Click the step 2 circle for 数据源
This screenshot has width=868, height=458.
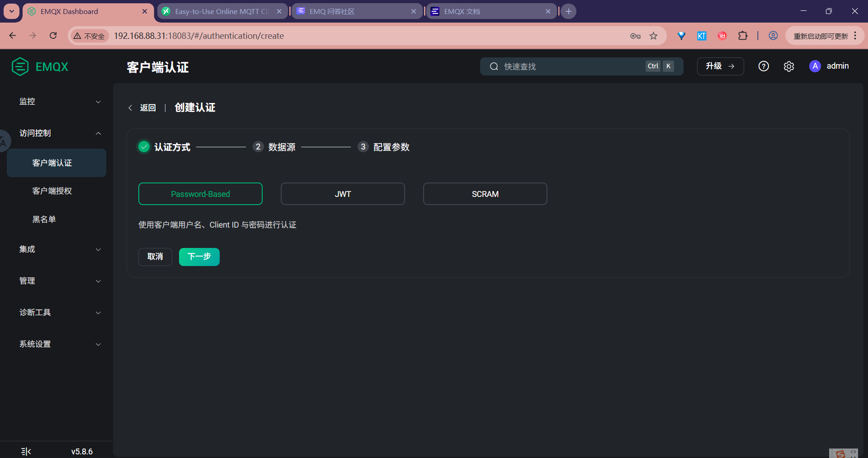point(258,147)
